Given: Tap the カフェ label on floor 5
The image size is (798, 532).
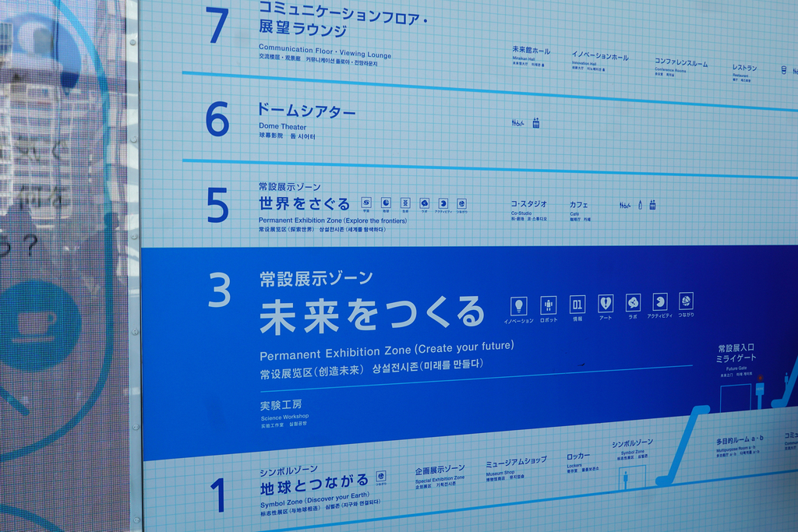Looking at the screenshot, I should pos(579,204).
